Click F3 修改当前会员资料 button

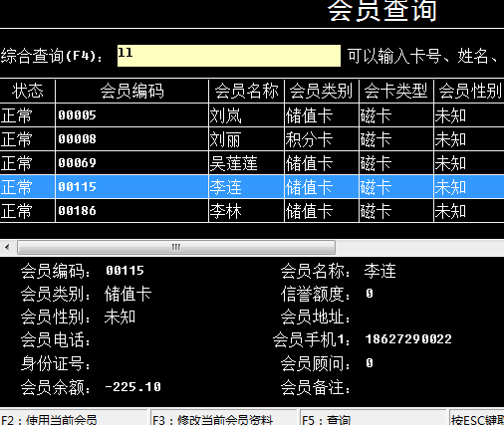click(223, 418)
